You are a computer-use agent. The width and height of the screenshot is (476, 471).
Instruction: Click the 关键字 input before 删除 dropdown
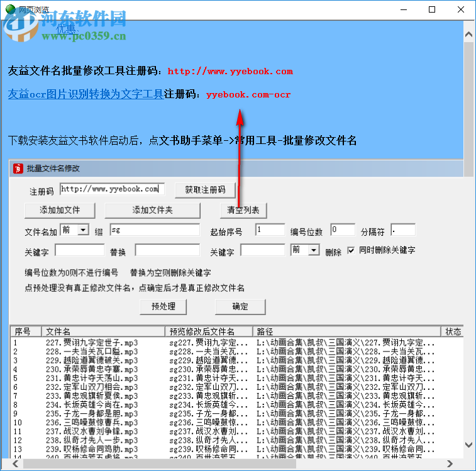click(263, 250)
